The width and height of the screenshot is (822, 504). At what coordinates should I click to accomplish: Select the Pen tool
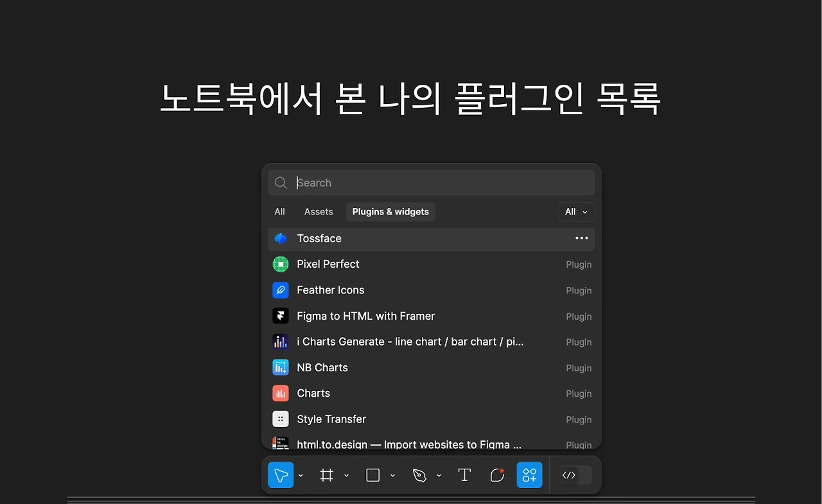[419, 475]
